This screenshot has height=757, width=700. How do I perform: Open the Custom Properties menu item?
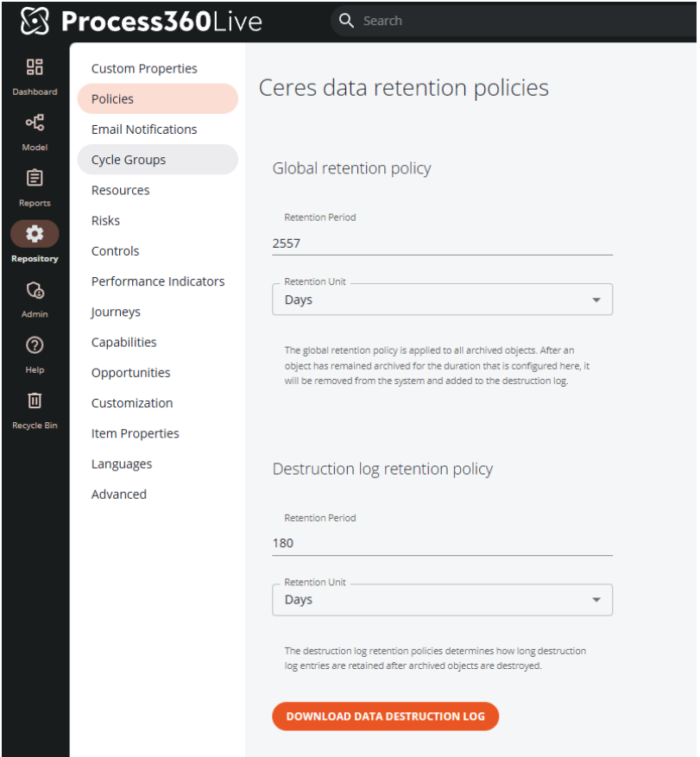(x=144, y=68)
